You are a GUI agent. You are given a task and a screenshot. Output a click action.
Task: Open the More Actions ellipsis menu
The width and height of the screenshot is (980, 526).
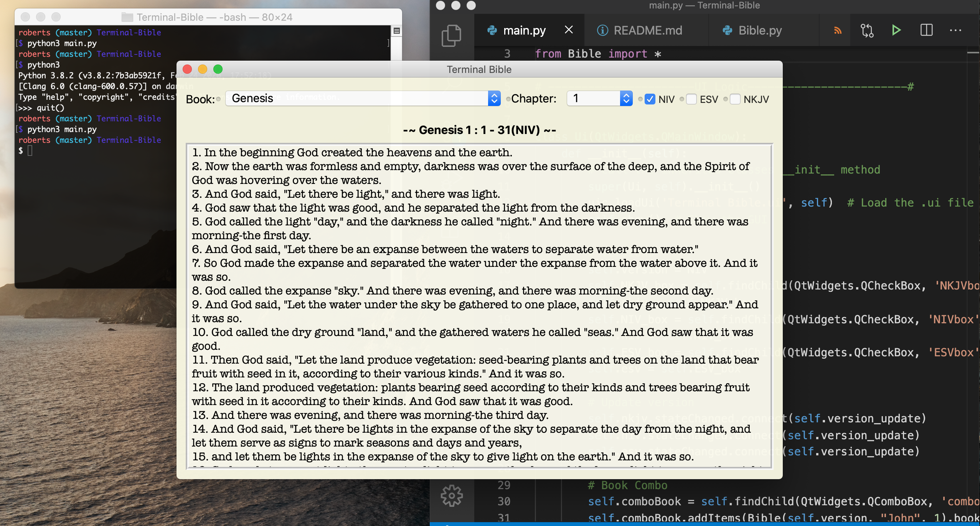tap(955, 30)
